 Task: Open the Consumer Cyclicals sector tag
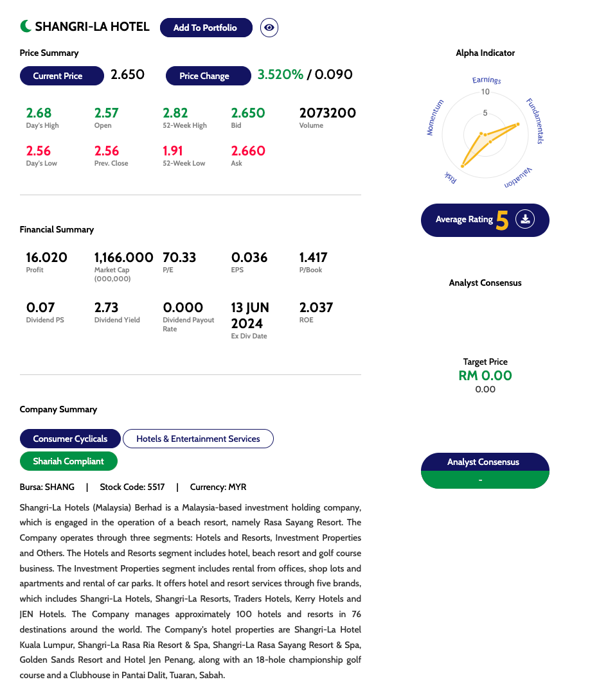(x=70, y=439)
